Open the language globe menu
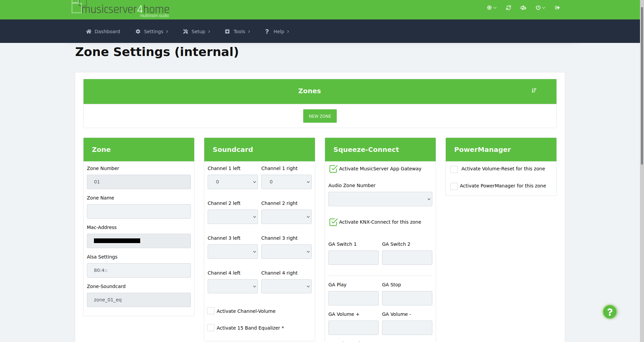Viewport: 644px width, 342px height. (491, 8)
